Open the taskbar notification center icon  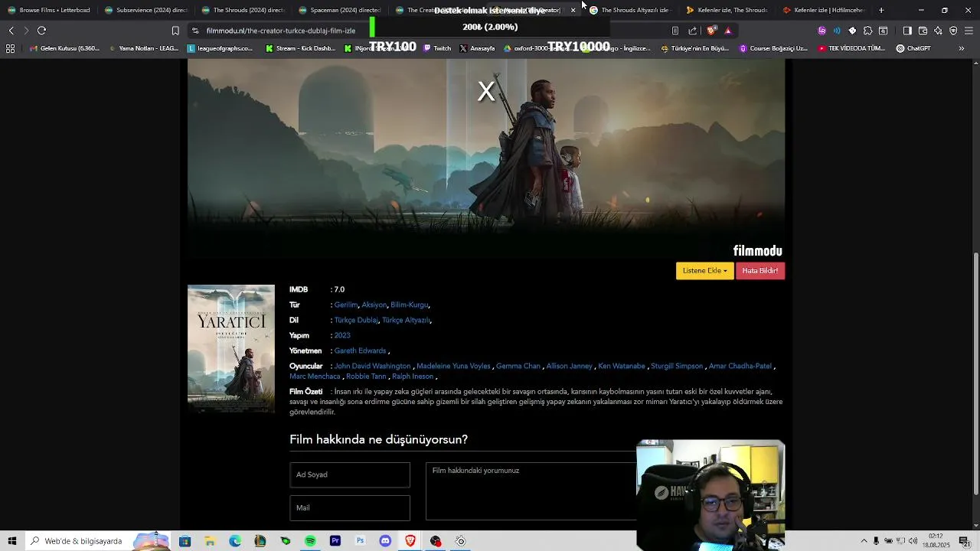coord(965,541)
